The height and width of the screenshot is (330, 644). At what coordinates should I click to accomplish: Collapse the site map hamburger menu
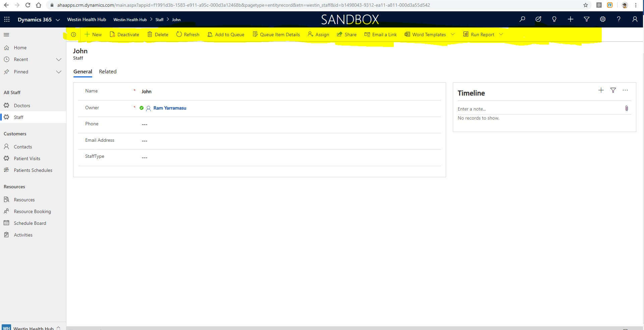click(x=6, y=35)
